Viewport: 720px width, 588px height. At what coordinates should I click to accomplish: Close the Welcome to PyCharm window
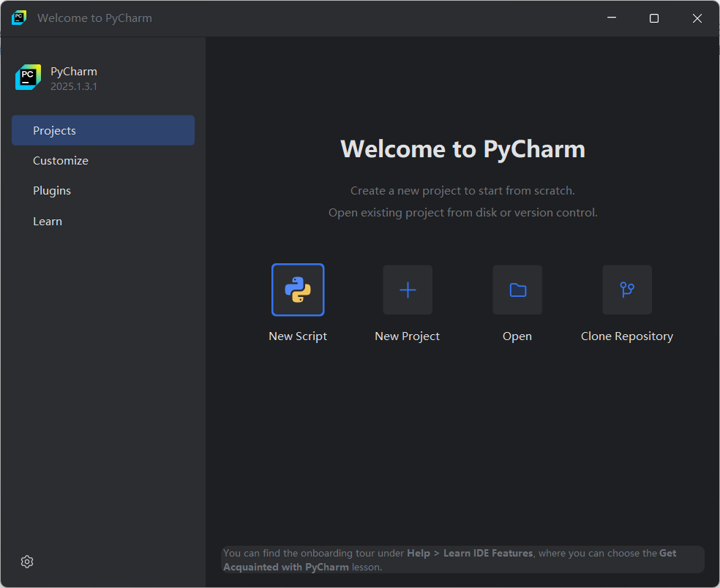point(697,18)
